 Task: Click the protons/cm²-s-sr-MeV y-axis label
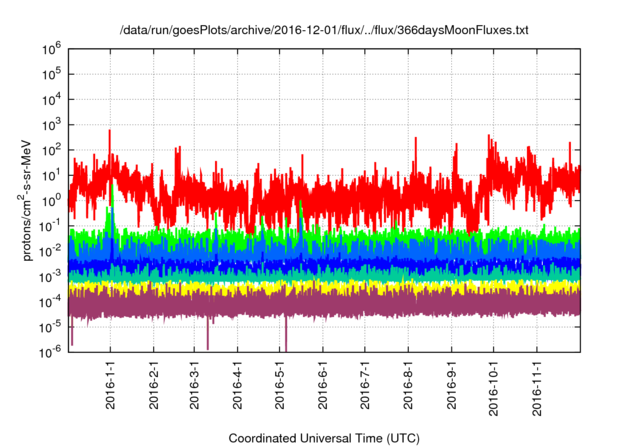point(29,198)
